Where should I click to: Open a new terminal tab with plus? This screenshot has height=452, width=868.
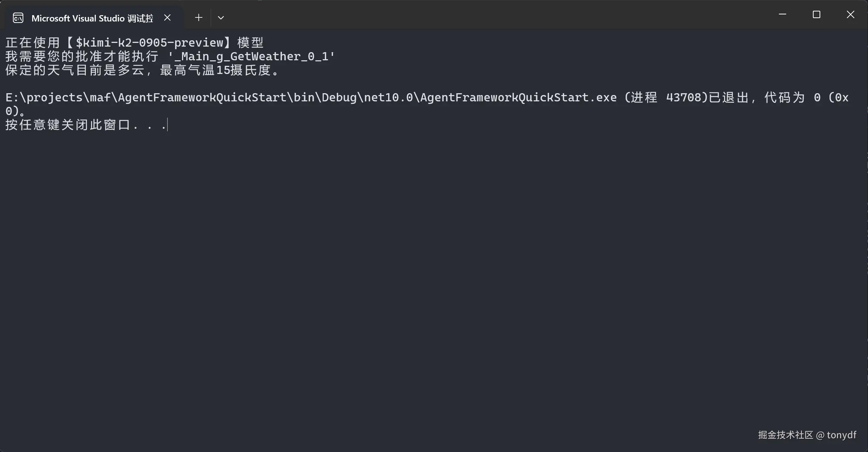[x=199, y=17]
